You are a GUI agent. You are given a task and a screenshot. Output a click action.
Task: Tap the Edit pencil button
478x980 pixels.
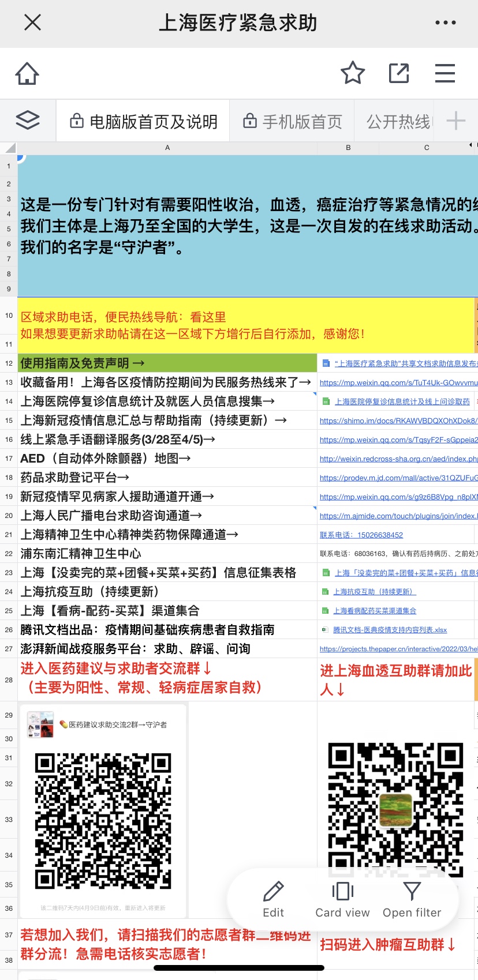click(274, 899)
